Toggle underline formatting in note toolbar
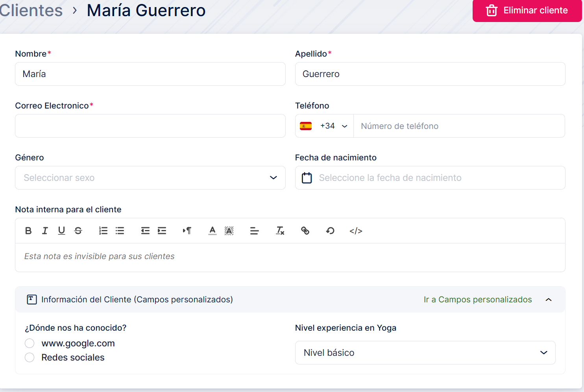 61,231
